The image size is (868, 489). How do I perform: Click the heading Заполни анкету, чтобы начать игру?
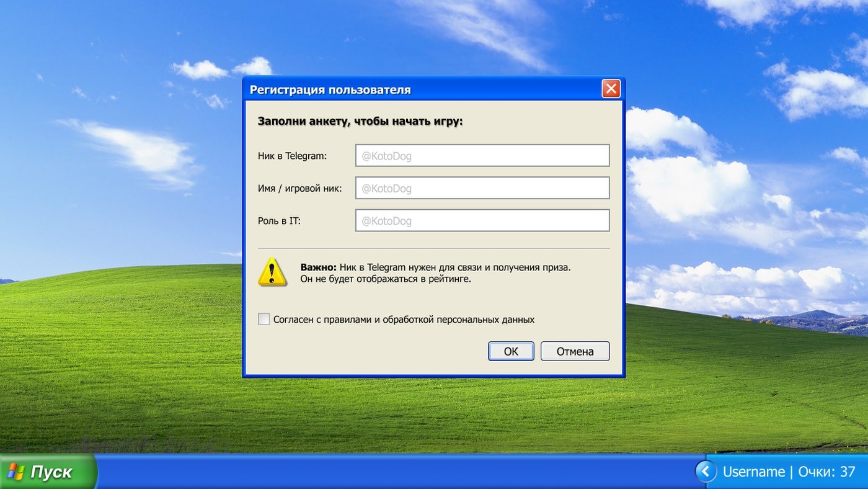(361, 121)
